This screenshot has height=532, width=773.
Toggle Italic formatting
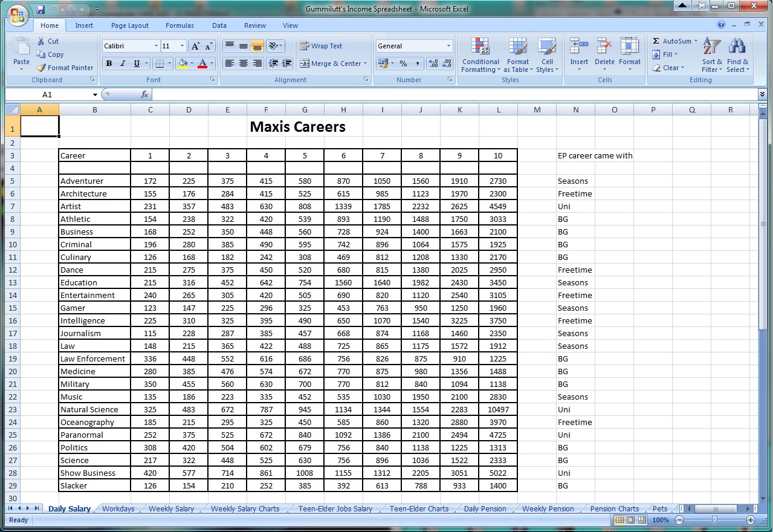click(123, 63)
